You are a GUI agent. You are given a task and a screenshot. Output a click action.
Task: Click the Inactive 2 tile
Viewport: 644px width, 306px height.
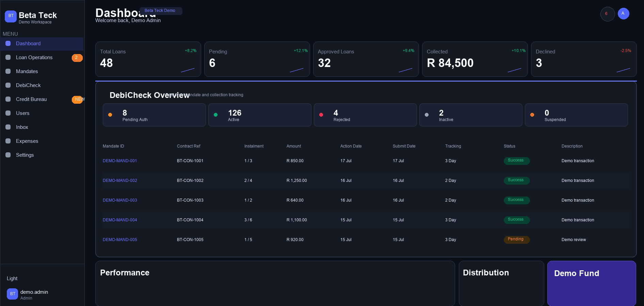tap(471, 115)
